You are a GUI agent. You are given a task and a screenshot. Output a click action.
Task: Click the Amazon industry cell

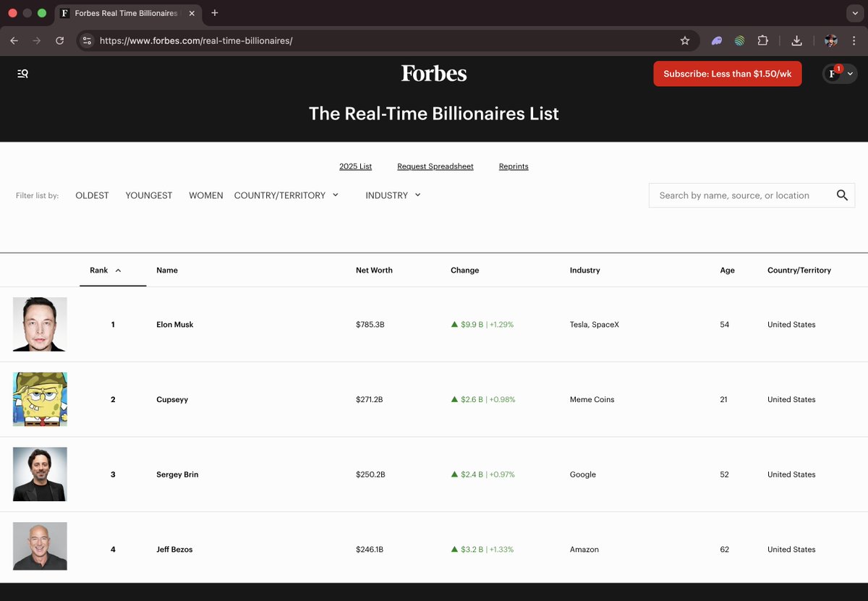584,550
